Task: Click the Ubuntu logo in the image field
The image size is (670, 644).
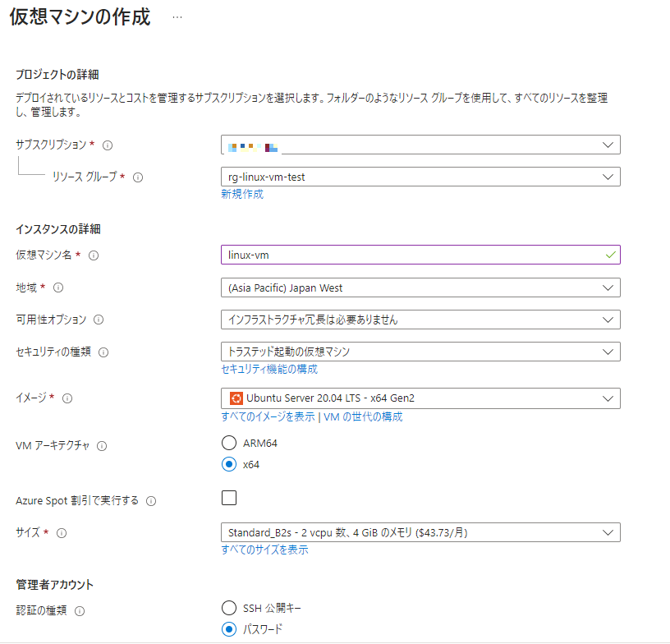Action: tap(237, 398)
